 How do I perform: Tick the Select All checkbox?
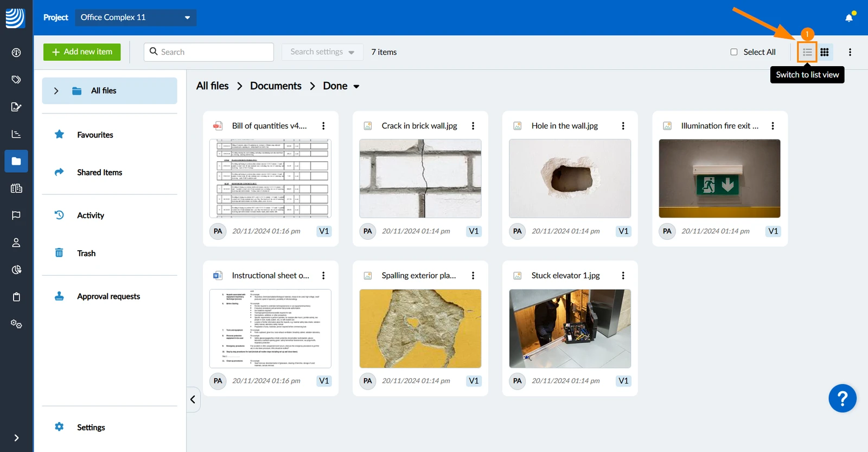coord(734,52)
